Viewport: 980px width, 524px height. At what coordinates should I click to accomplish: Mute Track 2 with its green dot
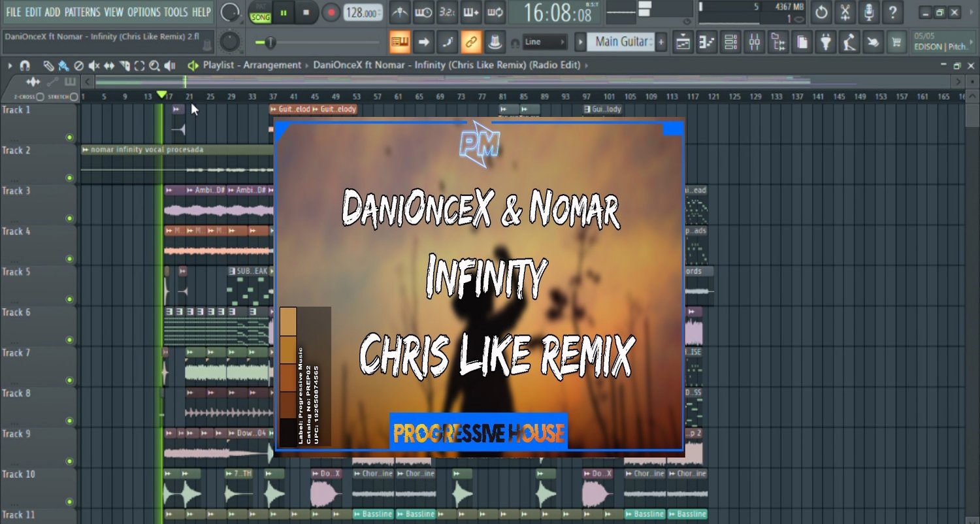tap(69, 178)
